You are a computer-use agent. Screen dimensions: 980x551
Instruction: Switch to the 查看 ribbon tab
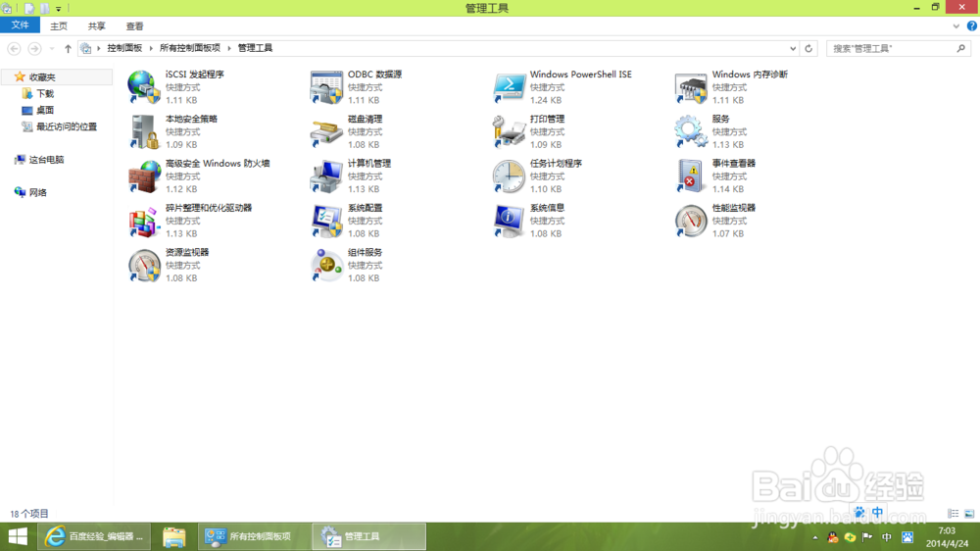(135, 26)
